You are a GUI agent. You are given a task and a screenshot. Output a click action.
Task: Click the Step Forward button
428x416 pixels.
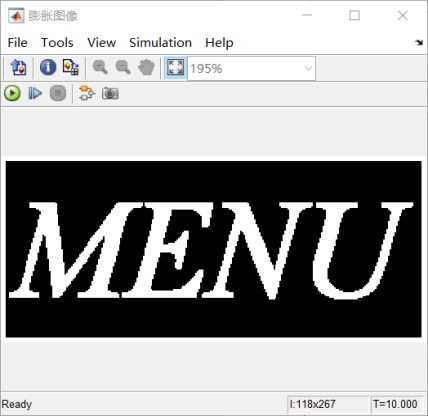tap(35, 93)
